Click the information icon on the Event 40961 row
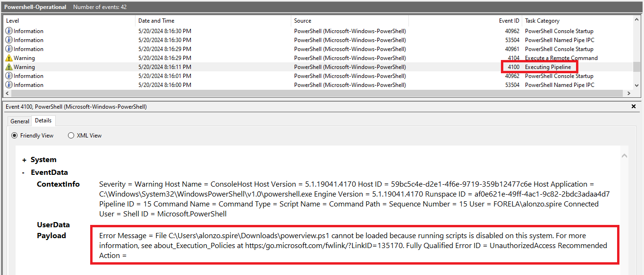The image size is (644, 275). 9,49
